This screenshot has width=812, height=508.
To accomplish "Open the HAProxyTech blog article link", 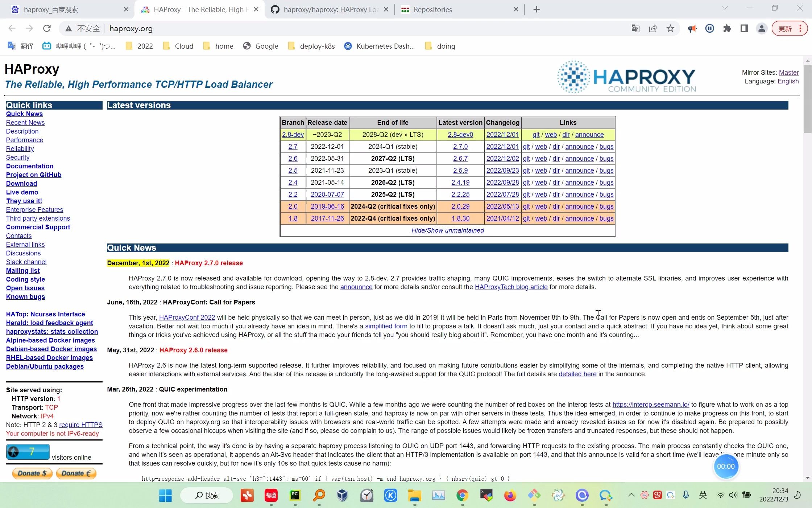I will coord(511,287).
